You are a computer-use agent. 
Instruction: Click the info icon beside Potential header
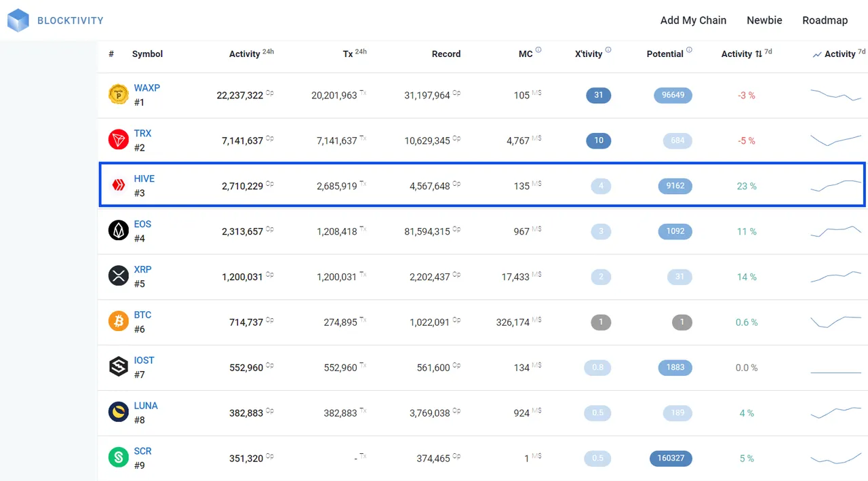click(x=689, y=50)
